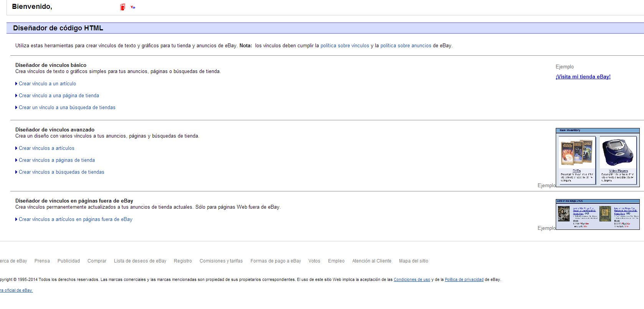Click the Video Players link in example
The height and width of the screenshot is (309, 644).
618,171
